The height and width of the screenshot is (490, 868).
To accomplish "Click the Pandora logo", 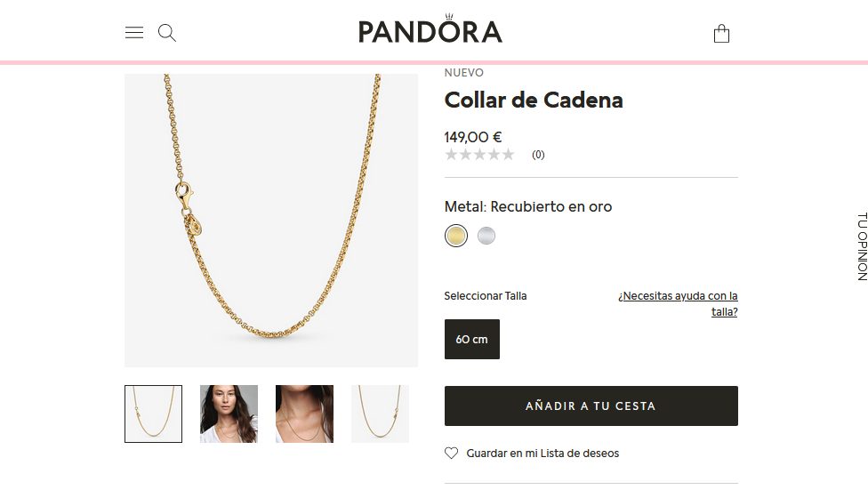I will pos(430,28).
